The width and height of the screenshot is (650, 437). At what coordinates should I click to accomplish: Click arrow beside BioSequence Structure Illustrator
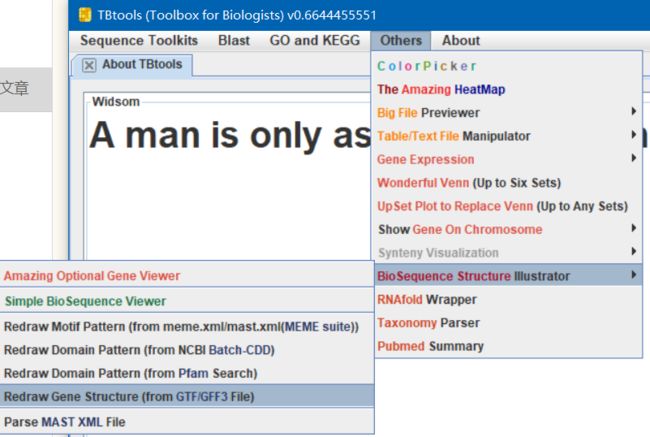pos(633,274)
